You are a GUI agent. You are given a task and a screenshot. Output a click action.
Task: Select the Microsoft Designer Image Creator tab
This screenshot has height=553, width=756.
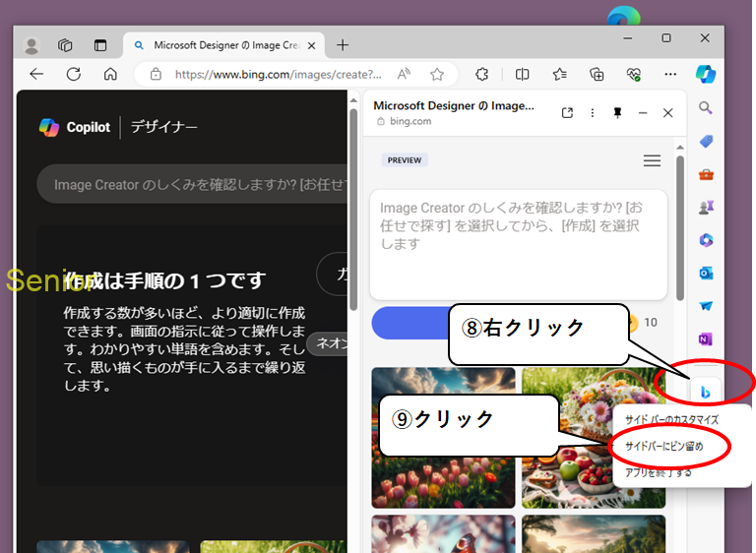(223, 45)
